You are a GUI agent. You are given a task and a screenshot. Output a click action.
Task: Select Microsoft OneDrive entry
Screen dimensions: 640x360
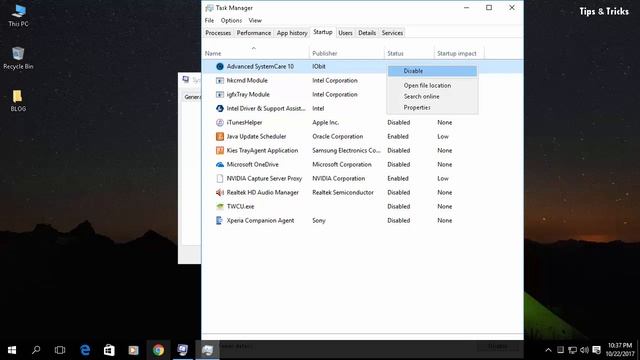(x=253, y=164)
